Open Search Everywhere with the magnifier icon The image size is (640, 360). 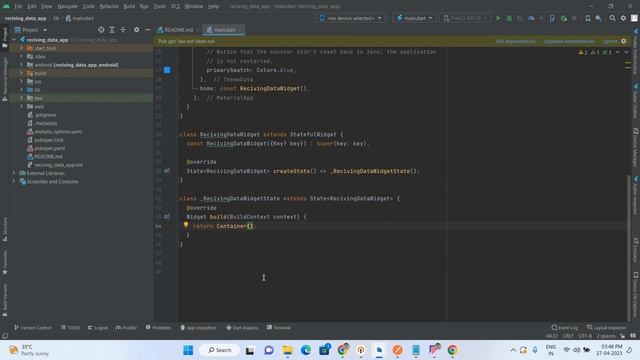[x=612, y=18]
